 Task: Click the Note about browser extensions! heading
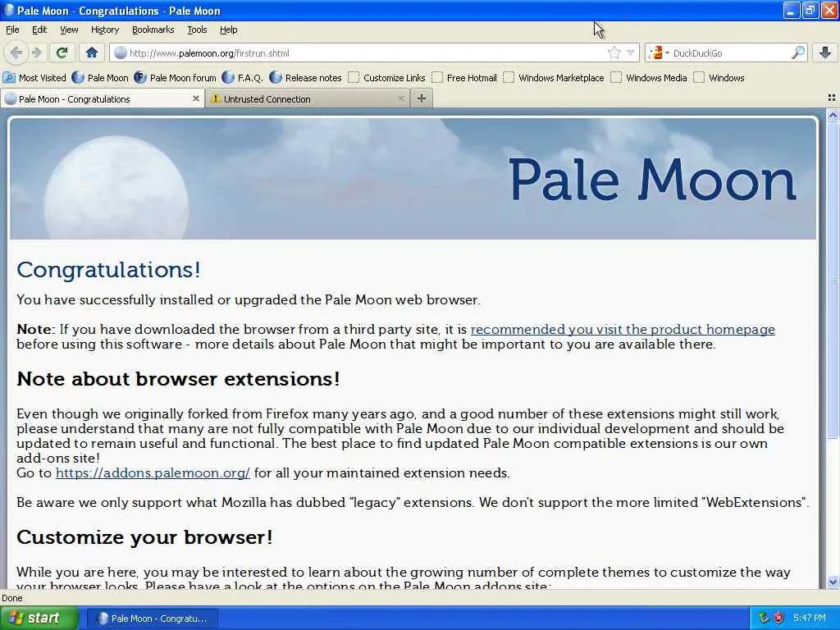tap(178, 379)
